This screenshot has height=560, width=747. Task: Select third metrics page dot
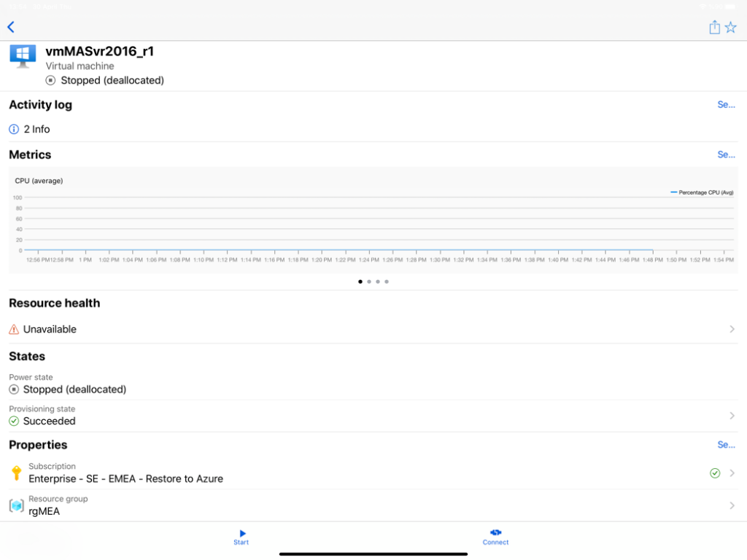(x=378, y=281)
